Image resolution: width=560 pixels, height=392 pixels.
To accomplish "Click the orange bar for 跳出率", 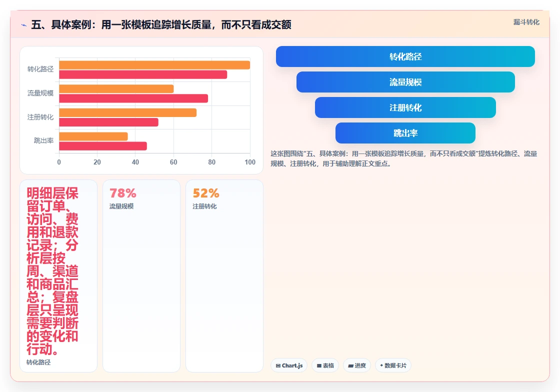I will tap(93, 136).
